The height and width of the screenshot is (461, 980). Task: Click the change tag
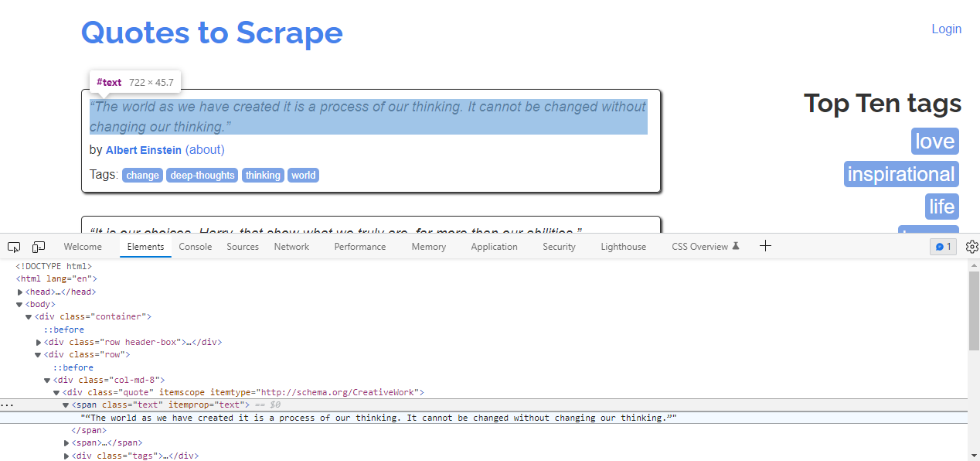[142, 175]
